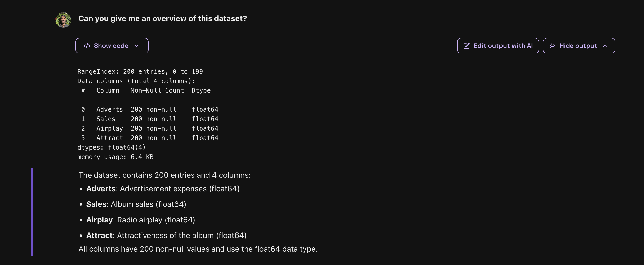Click the pencil icon for editing output
Viewport: 644px width, 265px height.
pyautogui.click(x=466, y=46)
